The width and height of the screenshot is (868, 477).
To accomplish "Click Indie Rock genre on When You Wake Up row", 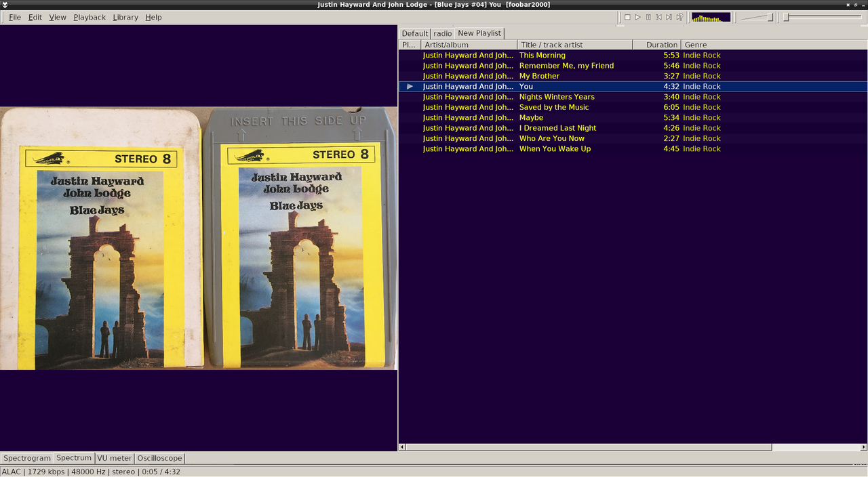I will (x=702, y=148).
